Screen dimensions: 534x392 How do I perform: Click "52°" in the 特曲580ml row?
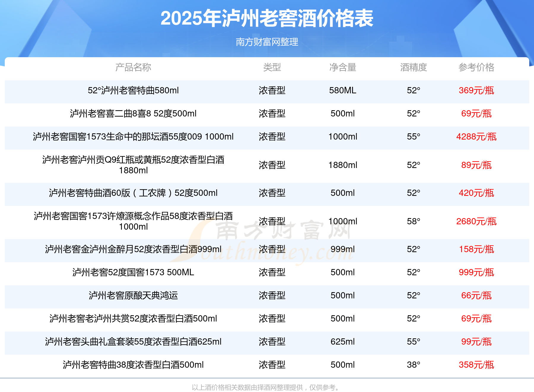point(414,90)
